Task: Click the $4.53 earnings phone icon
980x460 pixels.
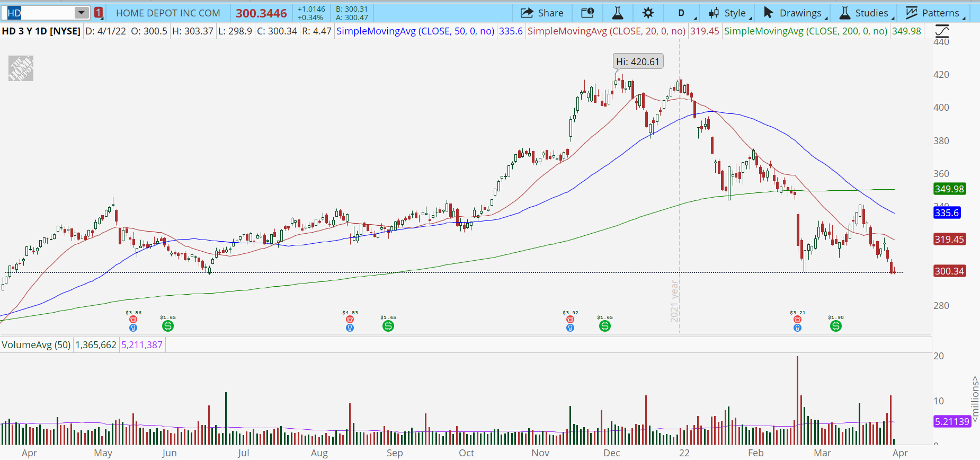Action: point(350,320)
